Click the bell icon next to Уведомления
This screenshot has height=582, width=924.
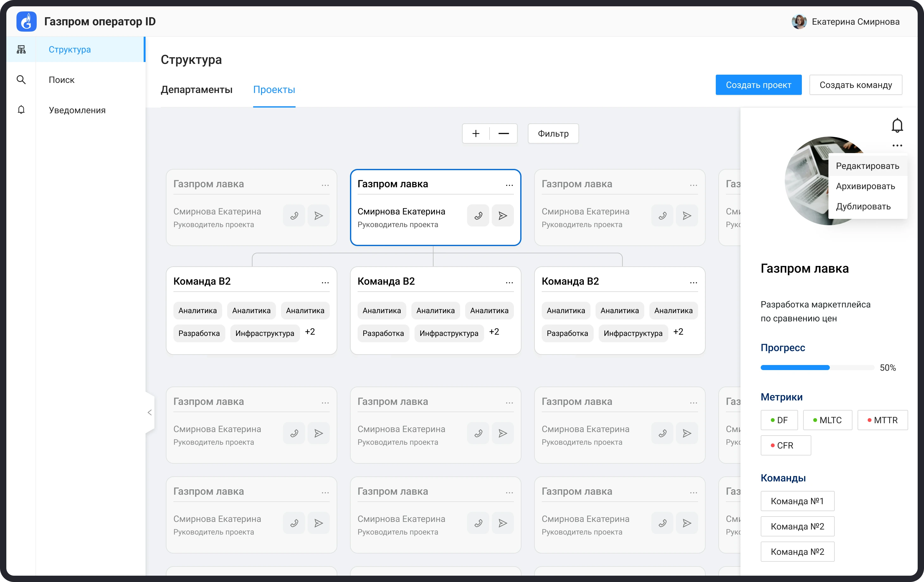pyautogui.click(x=21, y=110)
